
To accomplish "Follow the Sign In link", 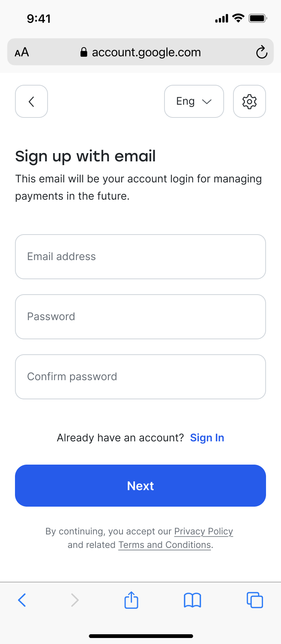I will [x=207, y=438].
